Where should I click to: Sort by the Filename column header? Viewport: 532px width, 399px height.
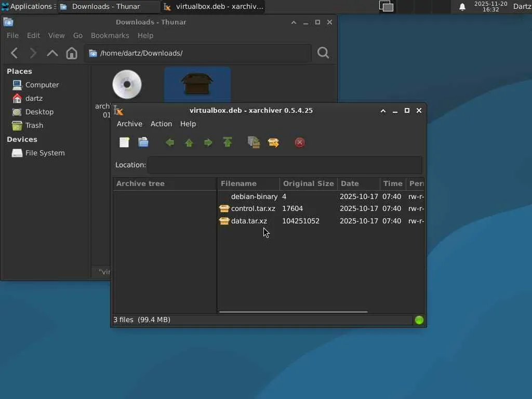click(248, 183)
